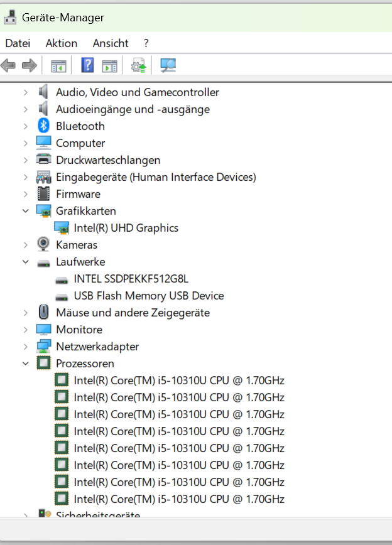Click the scan for hardware changes icon
The height and width of the screenshot is (545, 392).
click(x=168, y=65)
